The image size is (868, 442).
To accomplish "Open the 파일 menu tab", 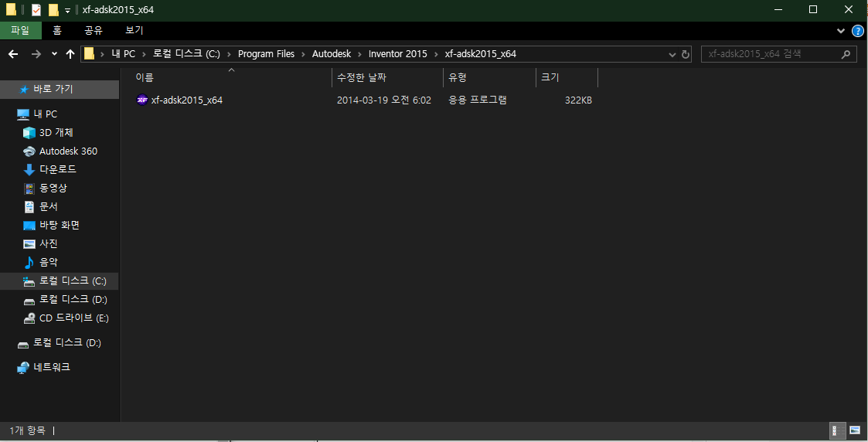I will tap(20, 30).
